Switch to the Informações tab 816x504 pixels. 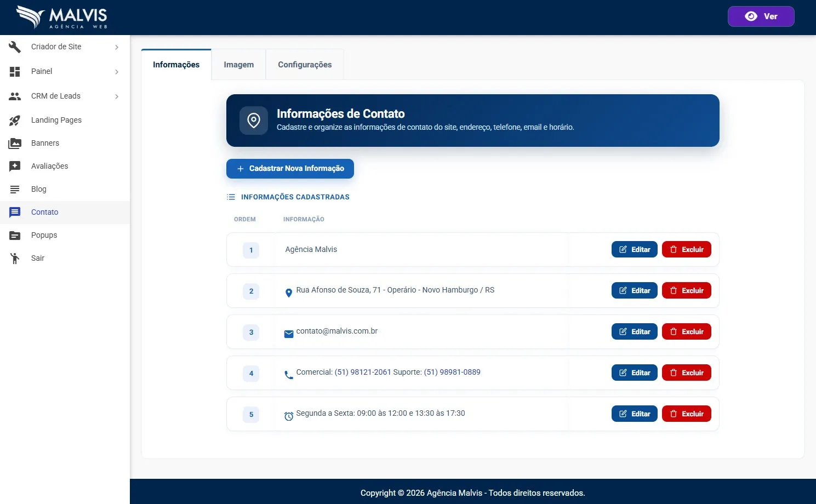coord(176,65)
